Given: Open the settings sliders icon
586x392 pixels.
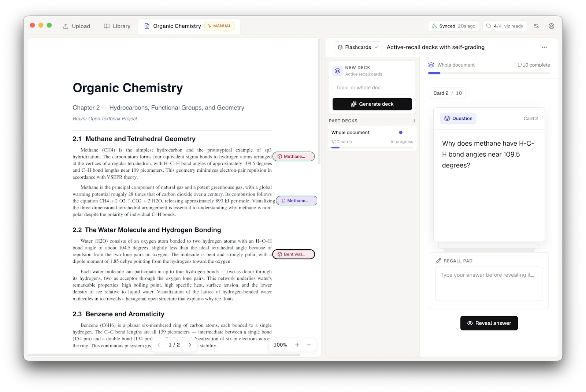Looking at the screenshot, I should pos(536,26).
